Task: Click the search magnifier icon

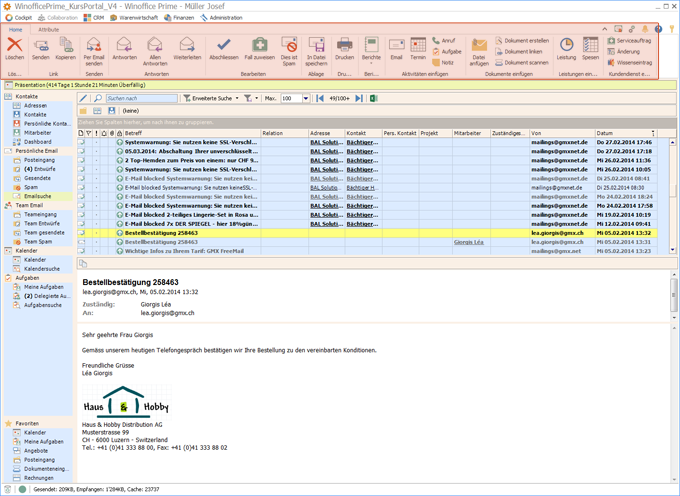Action: 98,98
